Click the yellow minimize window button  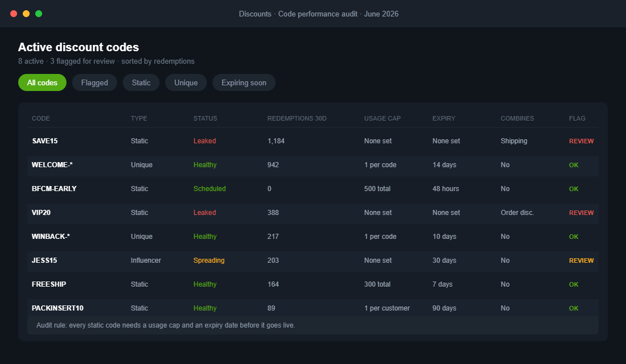(x=26, y=14)
